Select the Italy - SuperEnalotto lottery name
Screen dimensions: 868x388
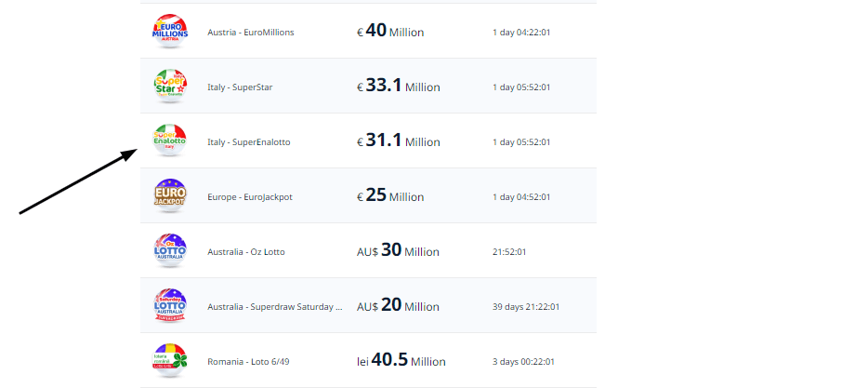coord(248,142)
